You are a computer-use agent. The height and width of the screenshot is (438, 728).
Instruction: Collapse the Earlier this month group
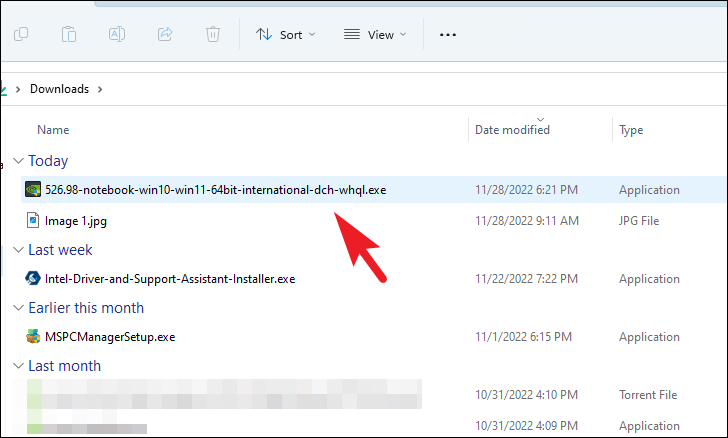(x=18, y=308)
